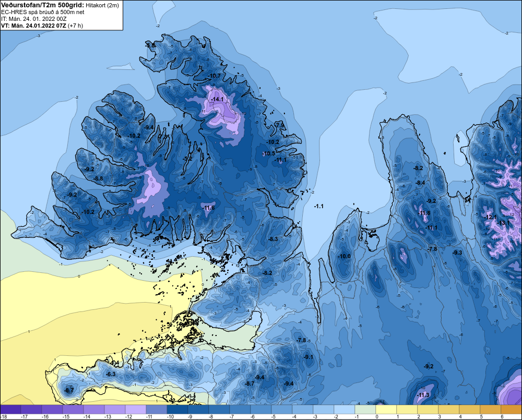Viewport: 522px width, 420px height.
Task: Click the pale green swatch between -1 and 0
Action: [x=365, y=410]
